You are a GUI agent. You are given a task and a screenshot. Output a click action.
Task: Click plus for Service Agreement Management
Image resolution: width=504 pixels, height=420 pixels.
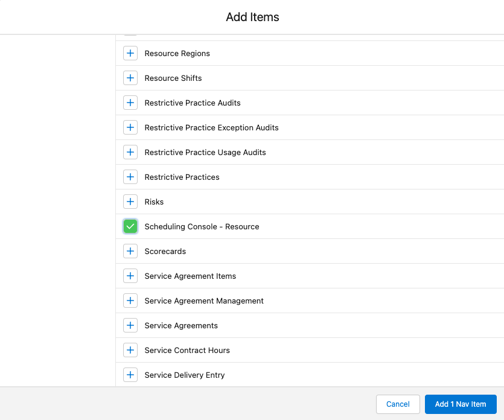coord(130,301)
